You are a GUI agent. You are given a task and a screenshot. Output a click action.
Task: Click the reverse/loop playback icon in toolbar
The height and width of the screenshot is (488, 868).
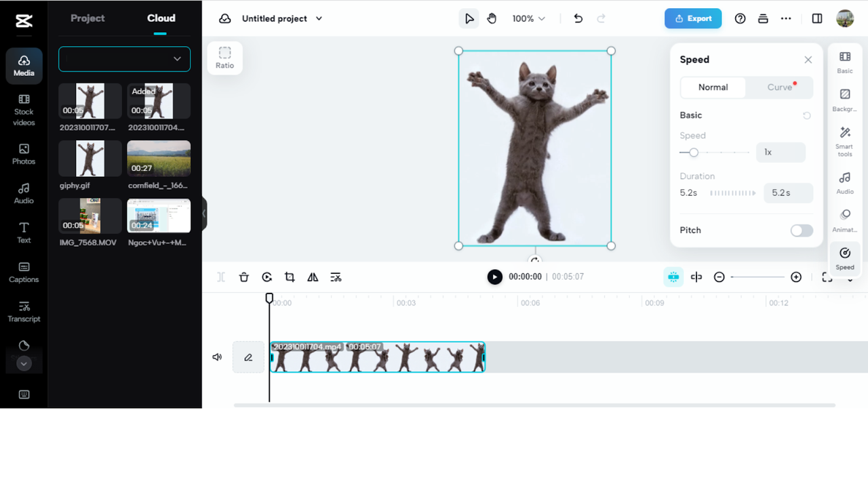tap(267, 277)
